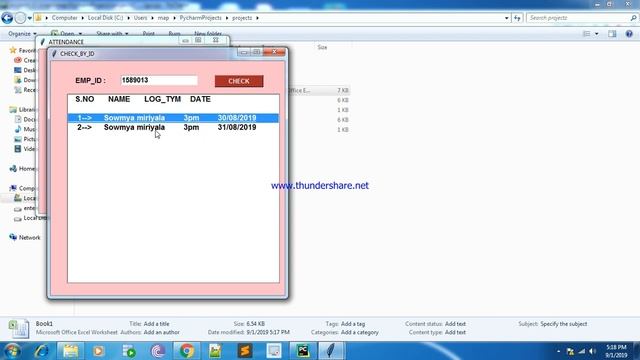Click Add text beside Content status
Viewport: 640px width, 360px height.
pyautogui.click(x=455, y=324)
